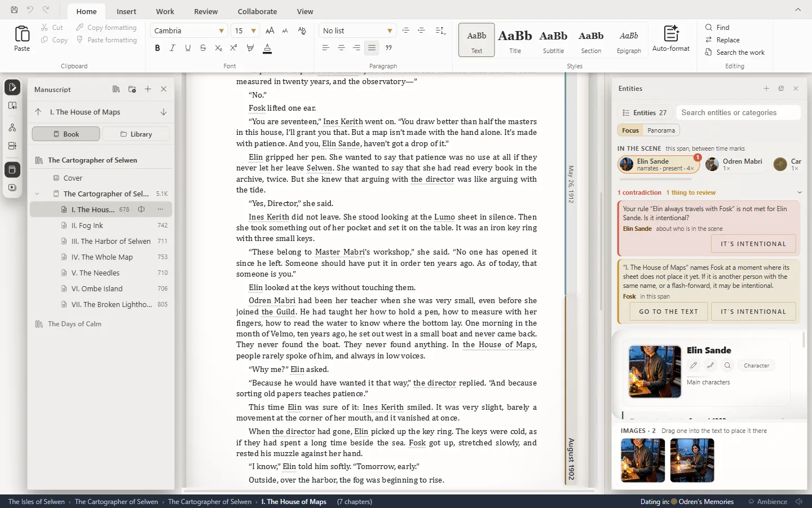Add a new item to Manuscript panel

[148, 89]
